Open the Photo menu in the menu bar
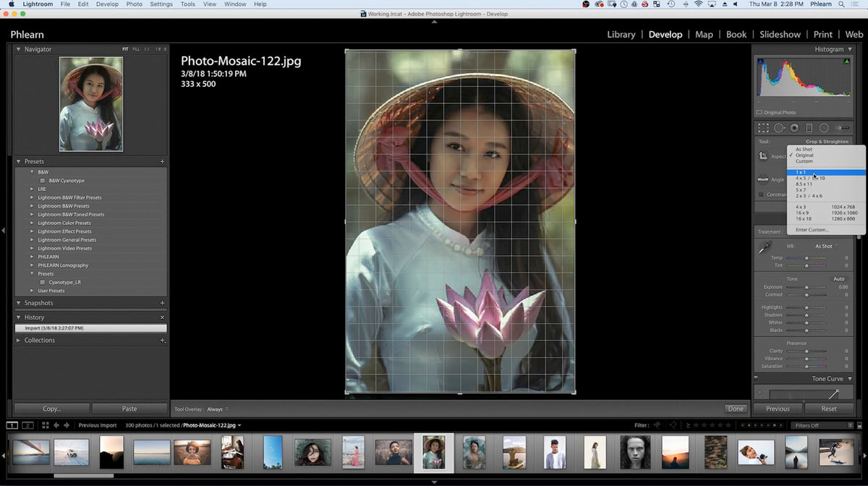Screen dimensions: 868x486 (134, 4)
